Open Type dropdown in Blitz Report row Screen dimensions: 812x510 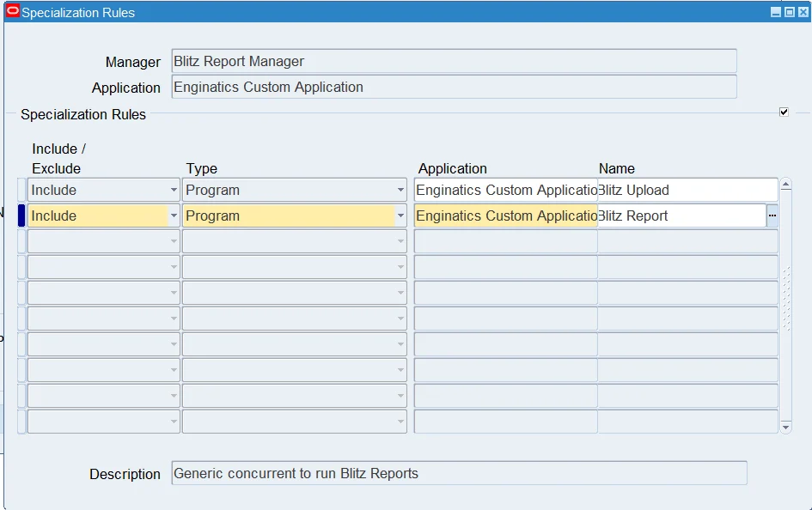coord(400,216)
